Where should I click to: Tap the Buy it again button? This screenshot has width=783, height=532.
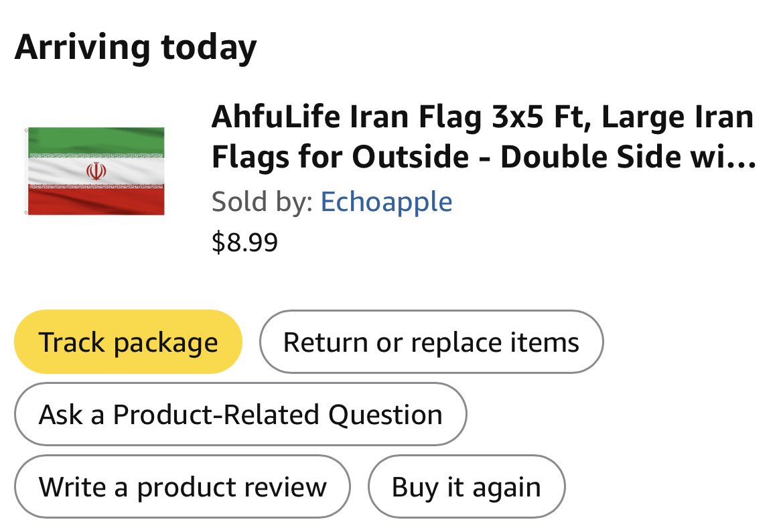tap(466, 486)
